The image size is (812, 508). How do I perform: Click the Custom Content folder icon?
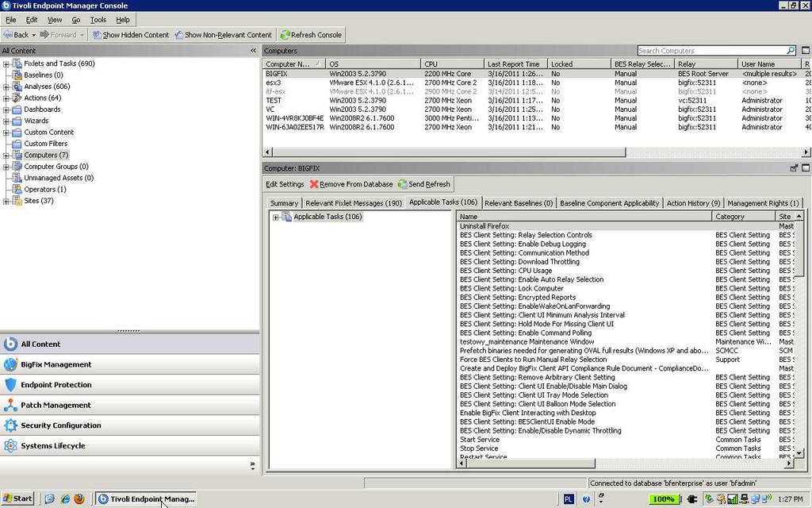coord(17,133)
